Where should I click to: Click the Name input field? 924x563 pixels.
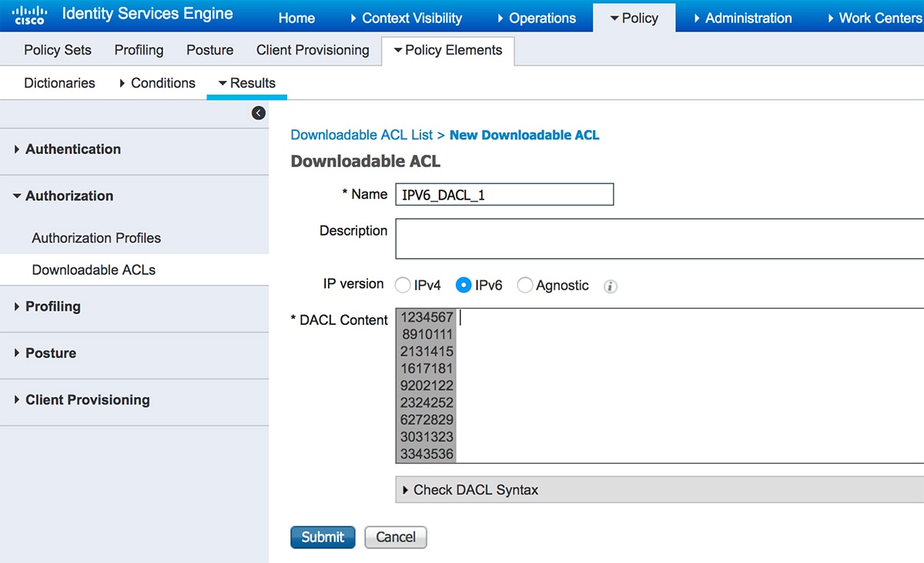pyautogui.click(x=504, y=195)
